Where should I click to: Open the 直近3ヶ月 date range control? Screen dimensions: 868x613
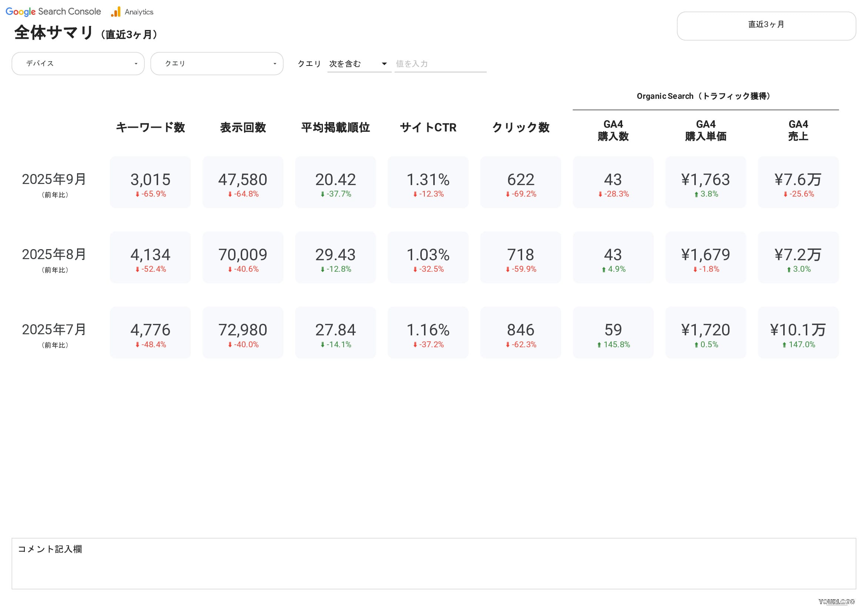pyautogui.click(x=766, y=26)
